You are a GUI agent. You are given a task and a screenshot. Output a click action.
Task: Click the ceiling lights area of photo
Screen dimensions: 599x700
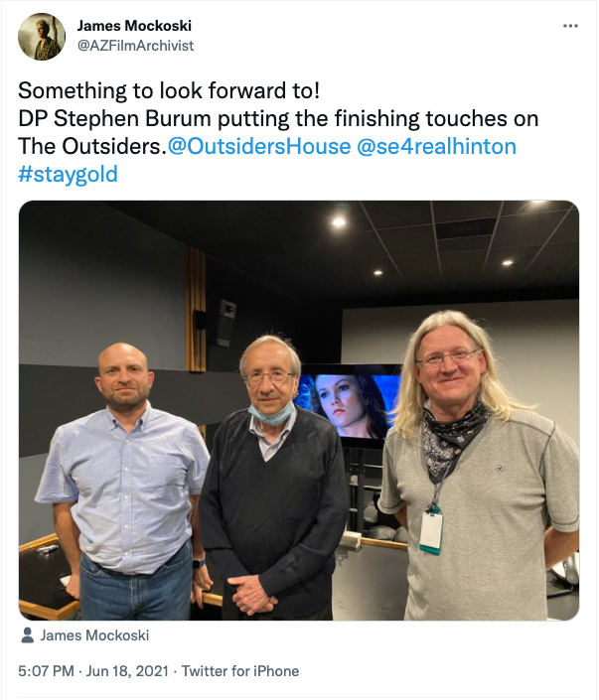tap(424, 243)
